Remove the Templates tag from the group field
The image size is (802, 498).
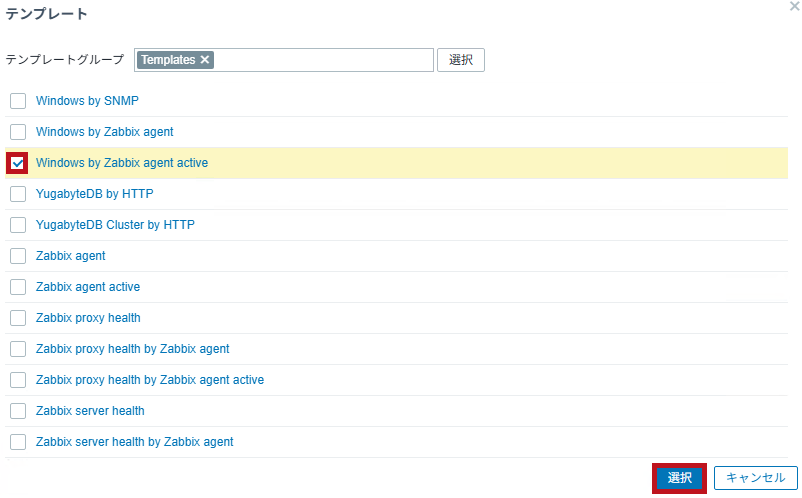tap(205, 60)
